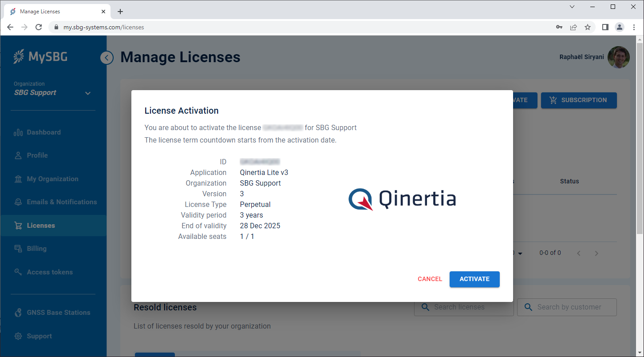This screenshot has width=644, height=357.
Task: Open Support from the sidebar
Action: pos(39,336)
